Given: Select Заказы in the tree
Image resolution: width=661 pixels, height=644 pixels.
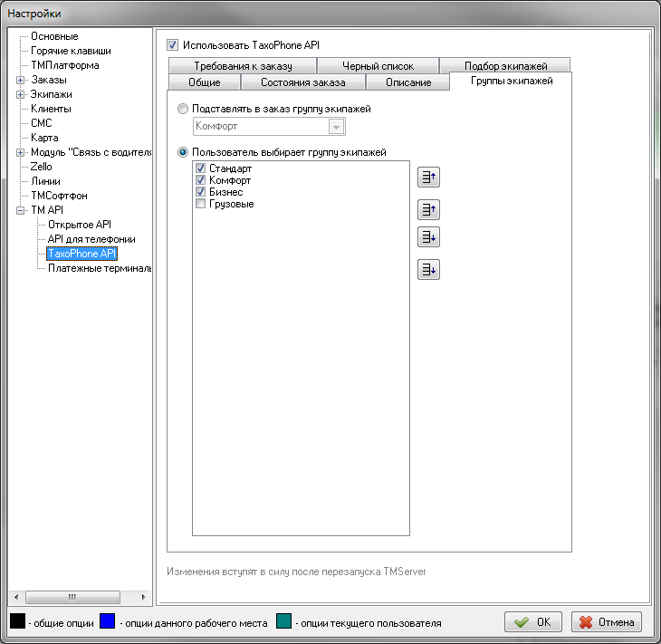Looking at the screenshot, I should pos(49,80).
